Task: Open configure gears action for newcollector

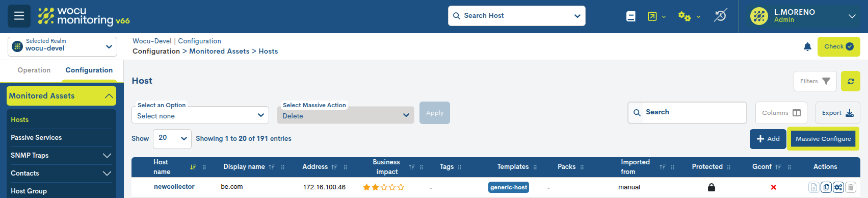Action: (838, 187)
